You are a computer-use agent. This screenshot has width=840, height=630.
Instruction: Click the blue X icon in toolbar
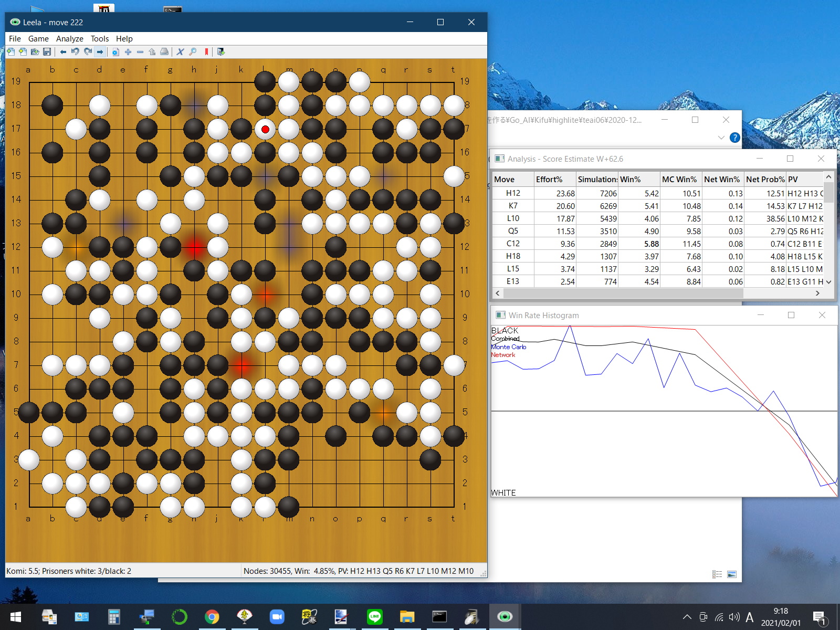coord(180,51)
